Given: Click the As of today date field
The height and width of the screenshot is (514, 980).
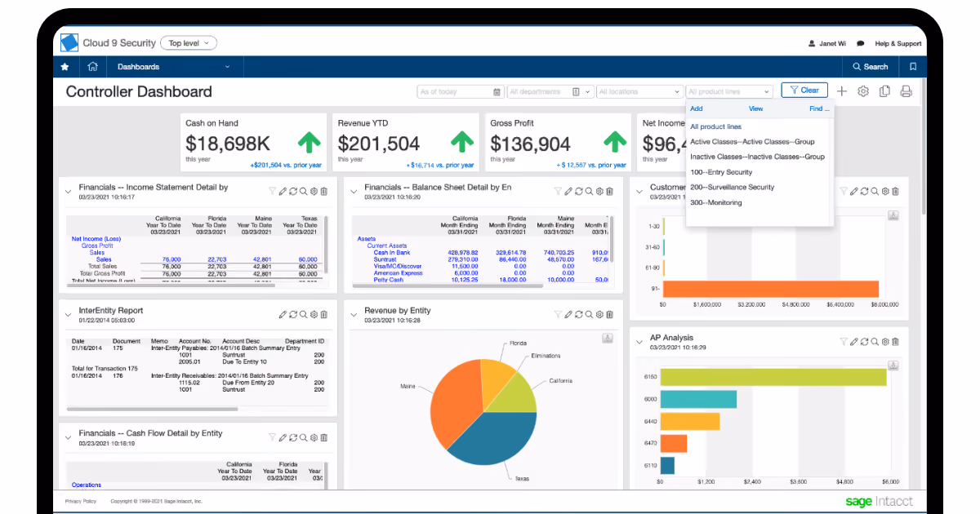Looking at the screenshot, I should pyautogui.click(x=460, y=92).
